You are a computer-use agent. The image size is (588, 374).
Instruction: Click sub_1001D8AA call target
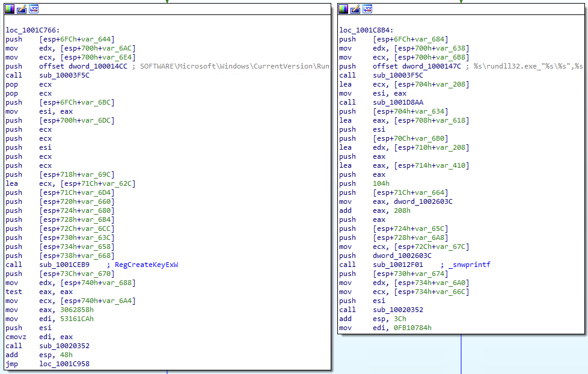[398, 102]
